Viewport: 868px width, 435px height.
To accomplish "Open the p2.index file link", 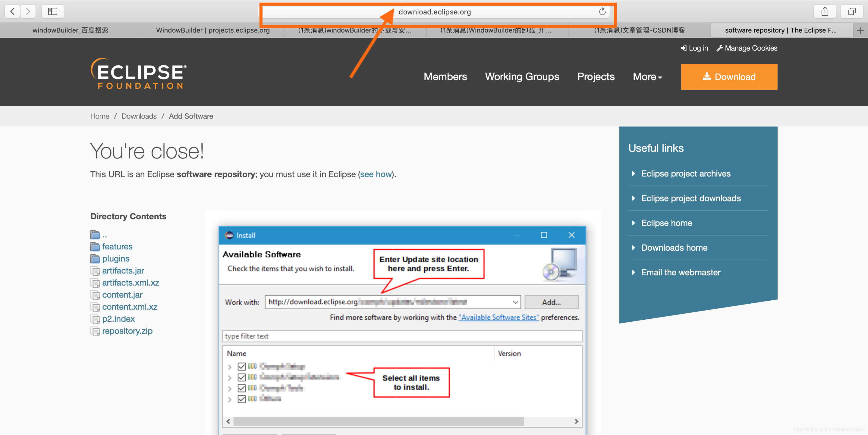I will pyautogui.click(x=118, y=319).
